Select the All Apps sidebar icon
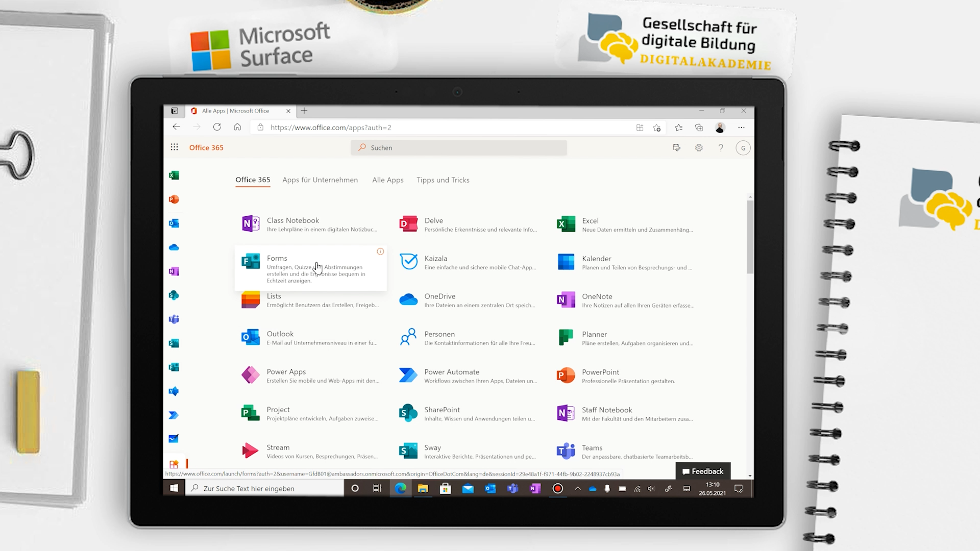 pos(174,464)
